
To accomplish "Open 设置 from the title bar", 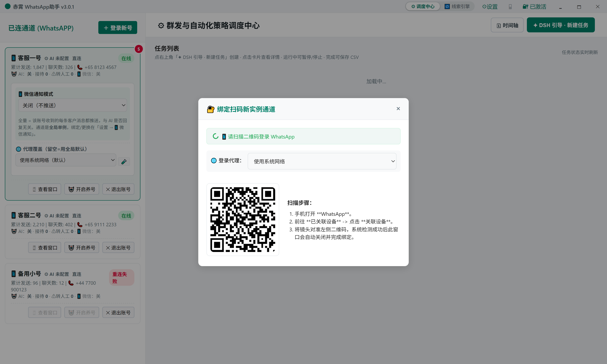I will 490,7.
